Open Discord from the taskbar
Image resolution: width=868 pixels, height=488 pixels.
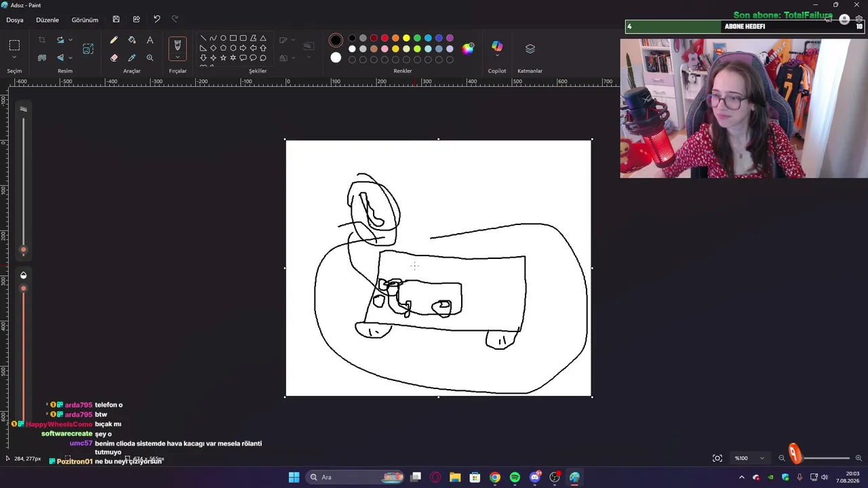point(535,477)
